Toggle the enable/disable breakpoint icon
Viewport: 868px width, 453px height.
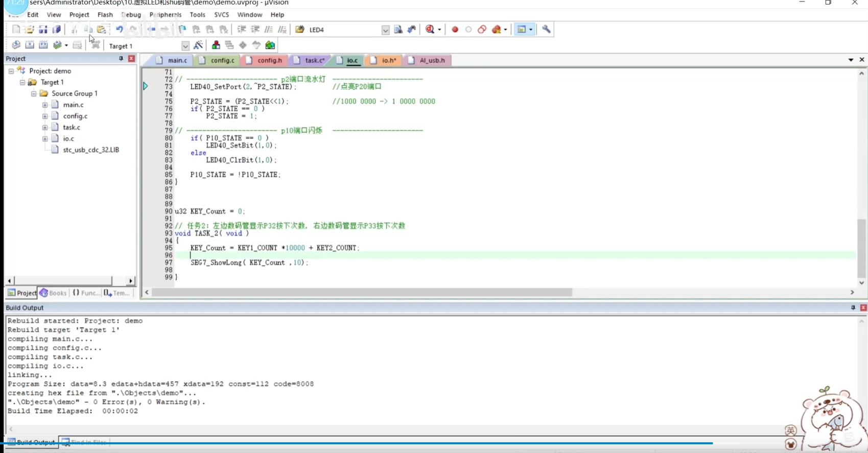468,30
